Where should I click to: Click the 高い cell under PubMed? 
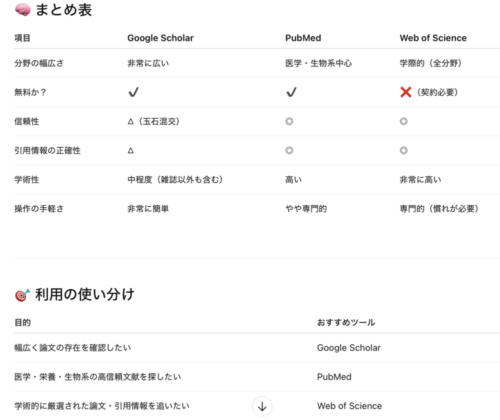[x=294, y=180]
